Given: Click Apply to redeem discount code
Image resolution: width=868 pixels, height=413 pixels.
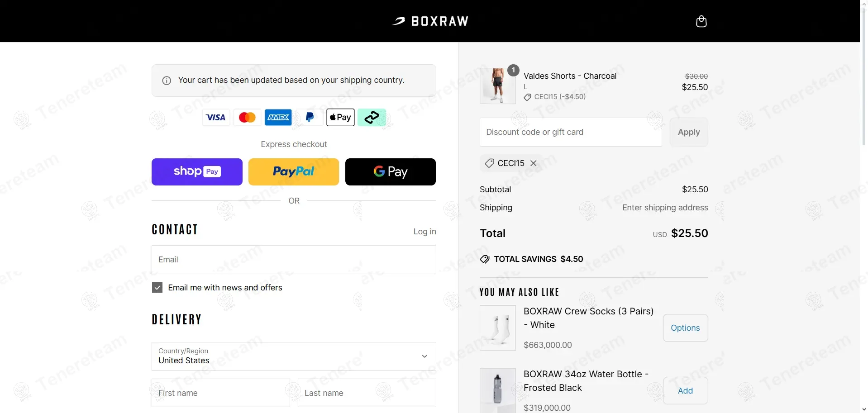Looking at the screenshot, I should [689, 132].
